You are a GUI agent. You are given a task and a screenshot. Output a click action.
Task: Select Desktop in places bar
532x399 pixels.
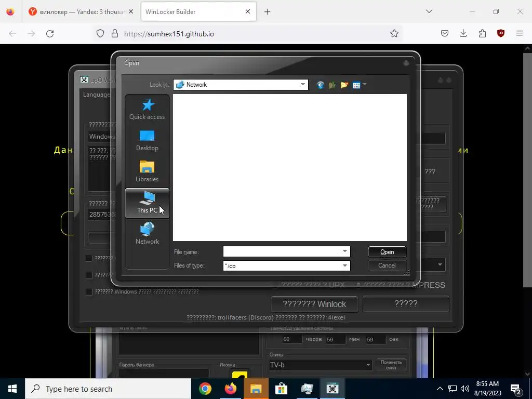(x=147, y=140)
